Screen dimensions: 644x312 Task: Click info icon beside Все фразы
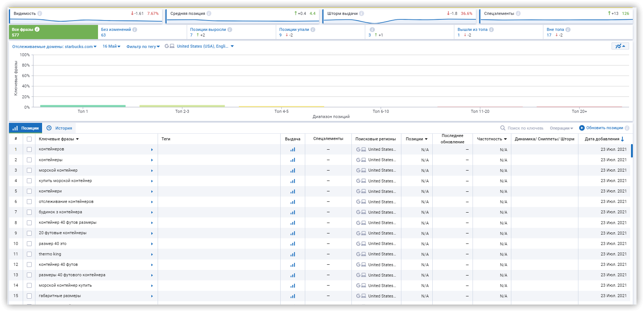point(37,29)
